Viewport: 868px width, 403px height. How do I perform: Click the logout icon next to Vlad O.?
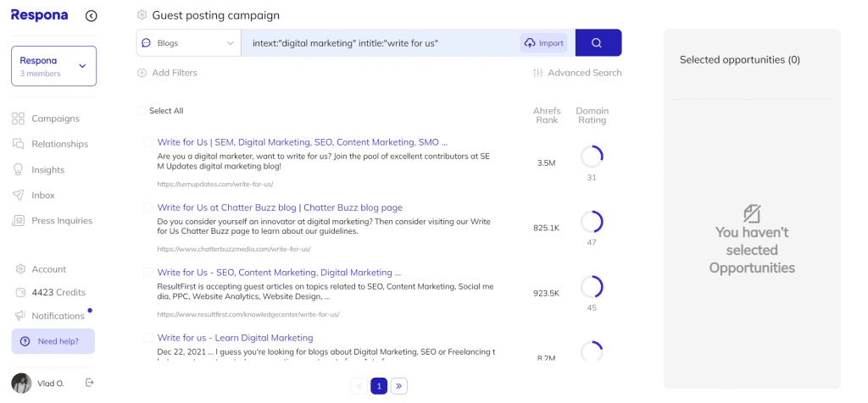pos(90,383)
